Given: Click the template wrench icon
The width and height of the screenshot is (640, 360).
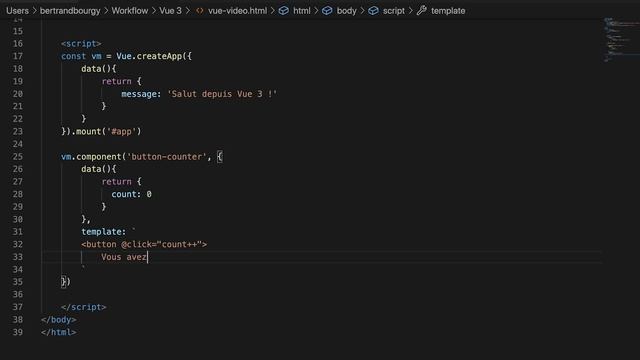Looking at the screenshot, I should pyautogui.click(x=422, y=11).
